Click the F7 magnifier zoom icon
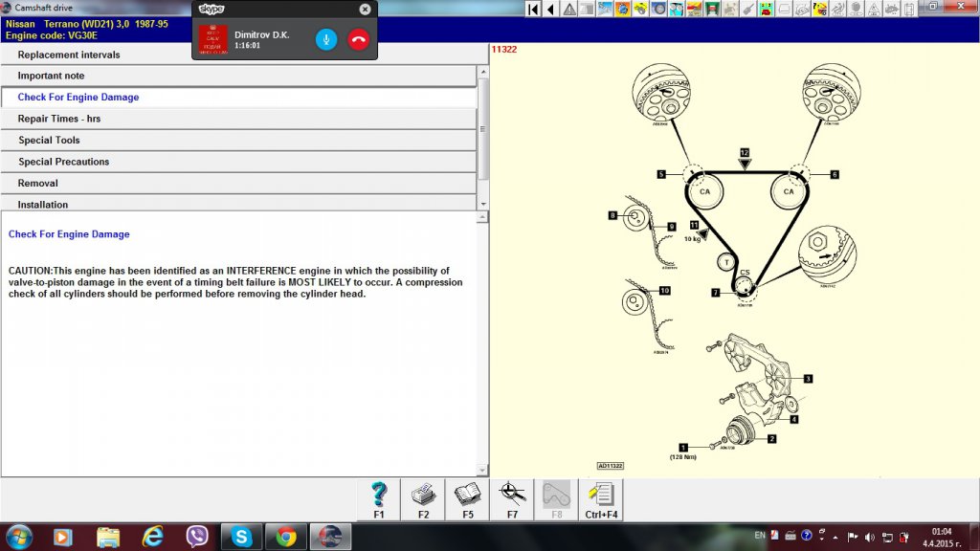The width and height of the screenshot is (980, 551). [512, 499]
